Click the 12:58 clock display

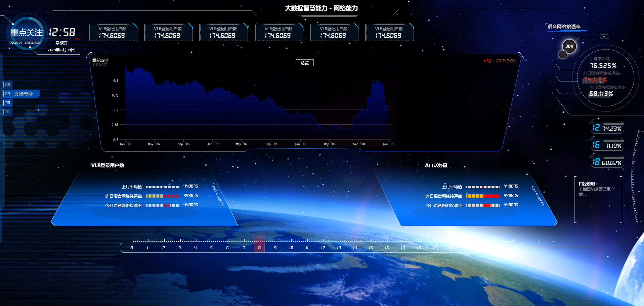62,32
